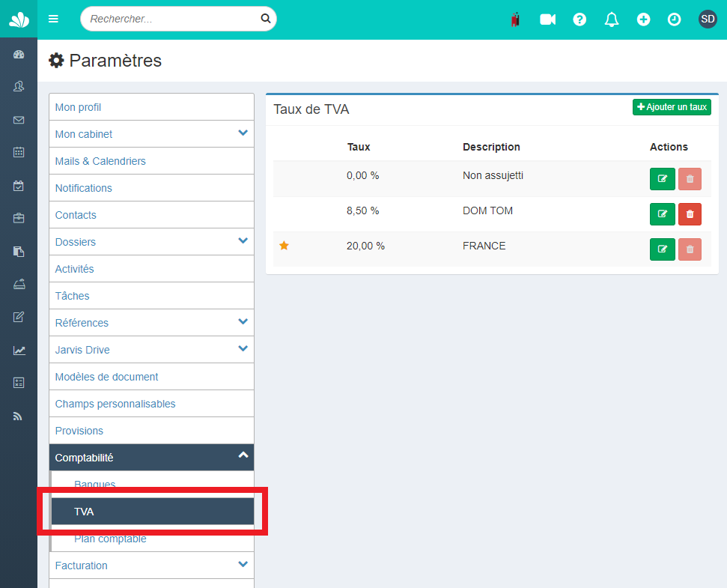Click the plus circle quick-add icon
Image resolution: width=727 pixels, height=588 pixels.
click(x=643, y=19)
